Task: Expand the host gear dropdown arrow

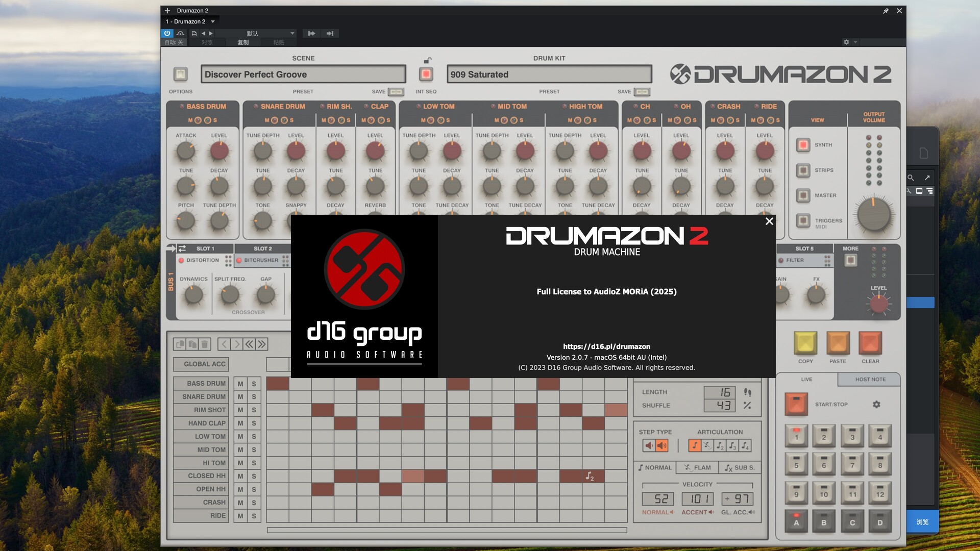Action: [x=855, y=42]
